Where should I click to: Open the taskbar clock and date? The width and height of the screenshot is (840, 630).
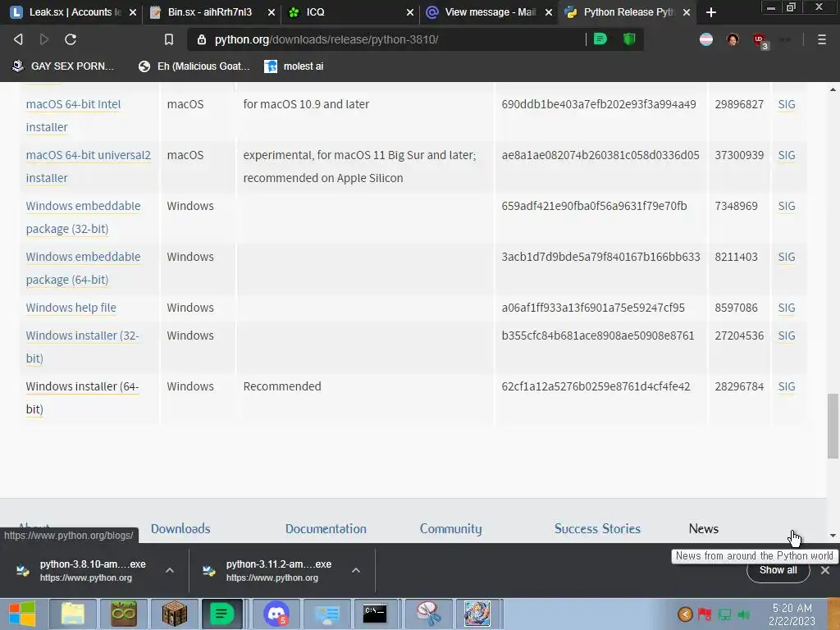[x=792, y=614]
